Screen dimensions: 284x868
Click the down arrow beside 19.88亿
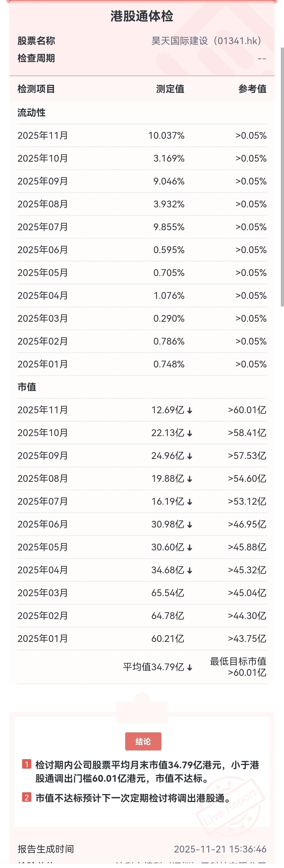point(190,479)
